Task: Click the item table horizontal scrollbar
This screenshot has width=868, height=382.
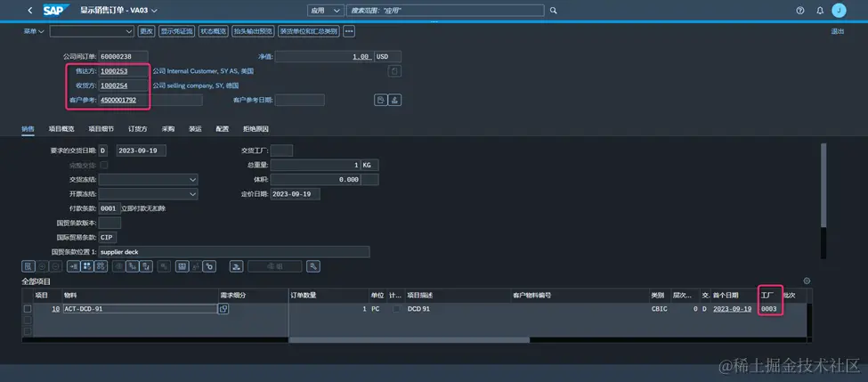Action: pos(410,340)
